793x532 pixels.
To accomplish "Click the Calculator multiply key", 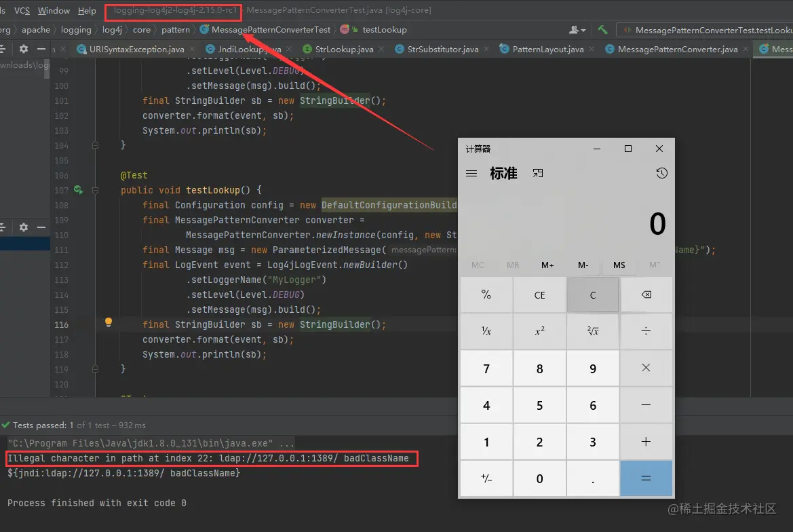I will point(646,368).
